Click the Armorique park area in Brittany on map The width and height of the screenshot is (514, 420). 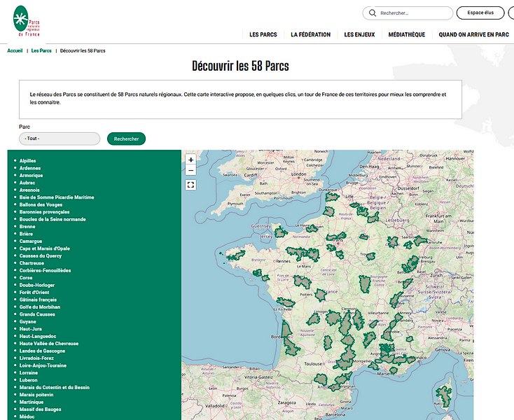point(237,255)
